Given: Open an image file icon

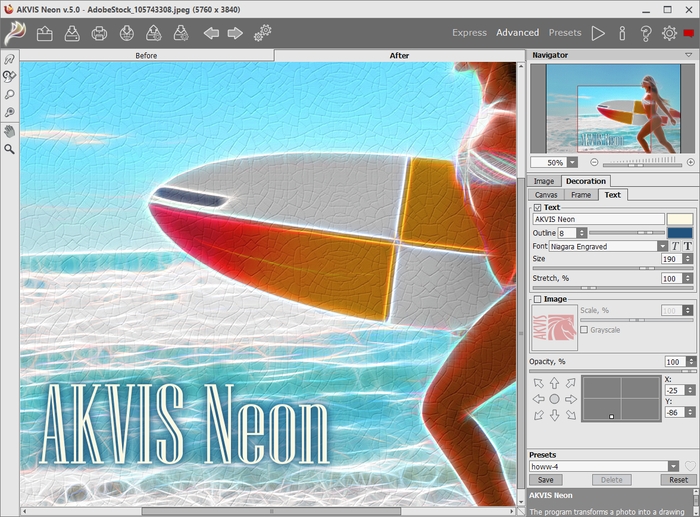Looking at the screenshot, I should [x=45, y=33].
